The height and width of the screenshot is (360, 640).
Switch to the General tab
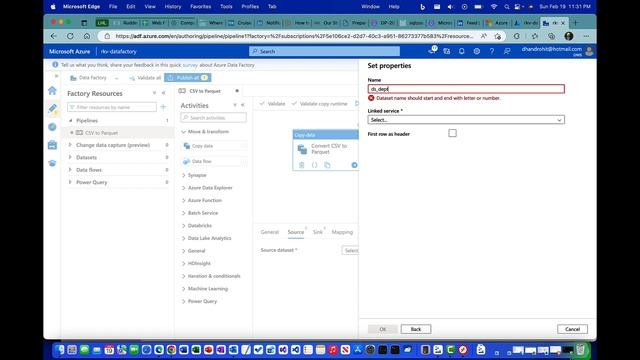[270, 232]
